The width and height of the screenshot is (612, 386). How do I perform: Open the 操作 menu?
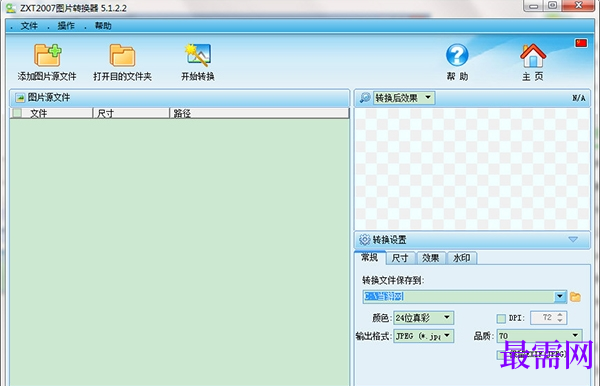click(x=66, y=26)
